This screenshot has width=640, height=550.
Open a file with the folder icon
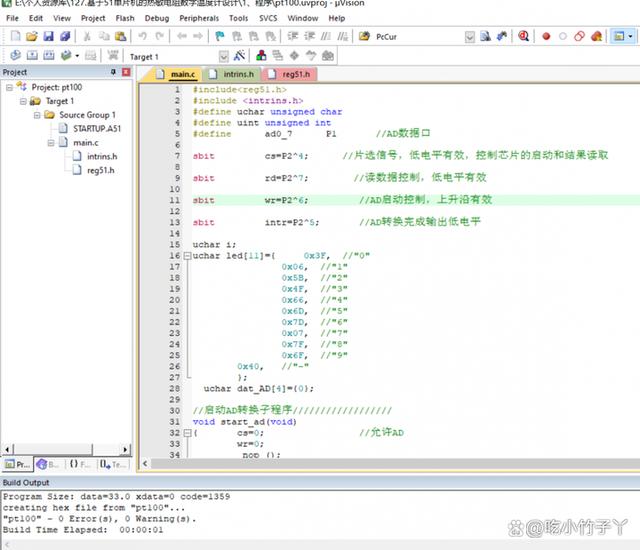[31, 36]
